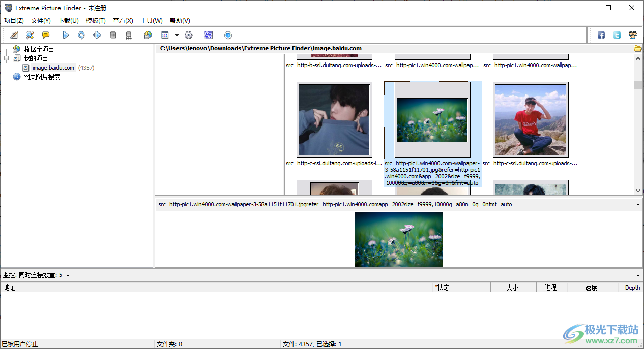
Task: Click the web picture search magnifier toolbar icon
Action: (30, 35)
